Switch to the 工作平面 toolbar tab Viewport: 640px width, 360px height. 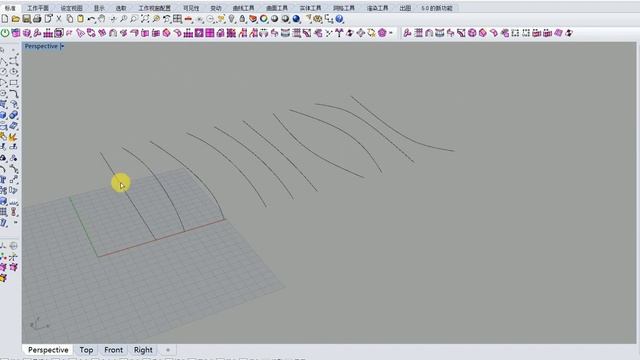point(38,8)
